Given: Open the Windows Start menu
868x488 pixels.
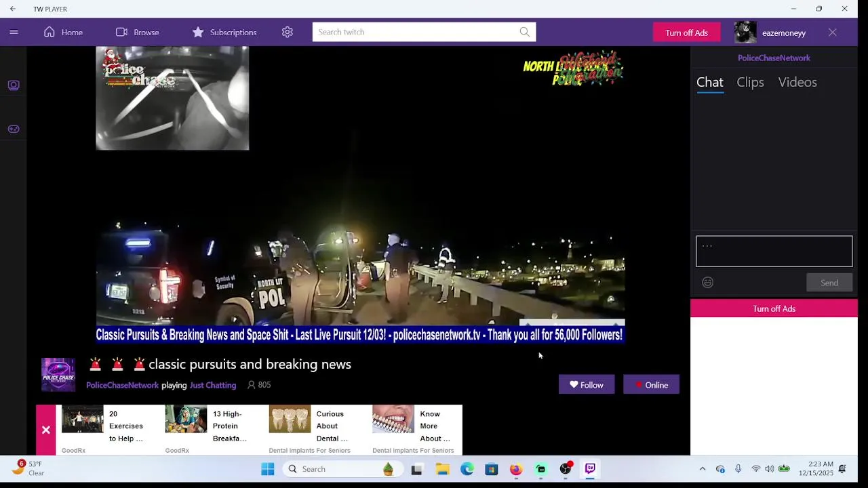Looking at the screenshot, I should pos(268,469).
